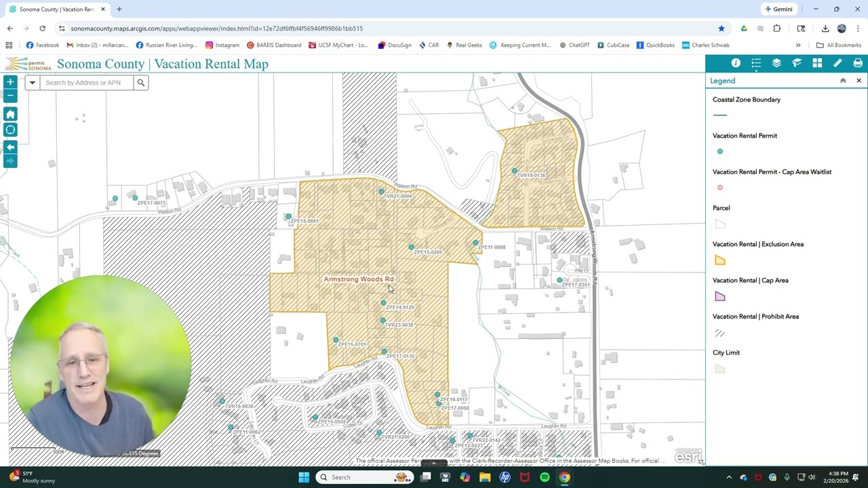
Task: Open the Print widget
Action: (x=858, y=63)
